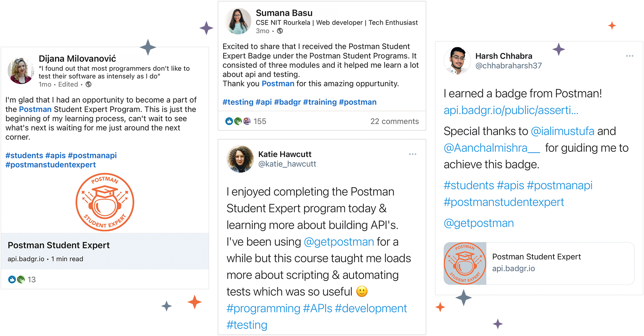Open the Postman Student Expert article on api.badgr.io
This screenshot has width=644, height=336.
point(58,245)
